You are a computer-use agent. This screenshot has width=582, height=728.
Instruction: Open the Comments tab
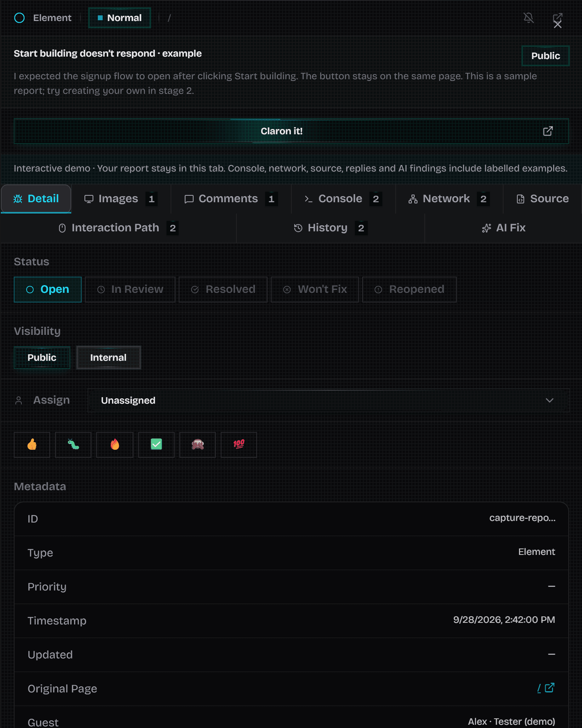(x=231, y=199)
